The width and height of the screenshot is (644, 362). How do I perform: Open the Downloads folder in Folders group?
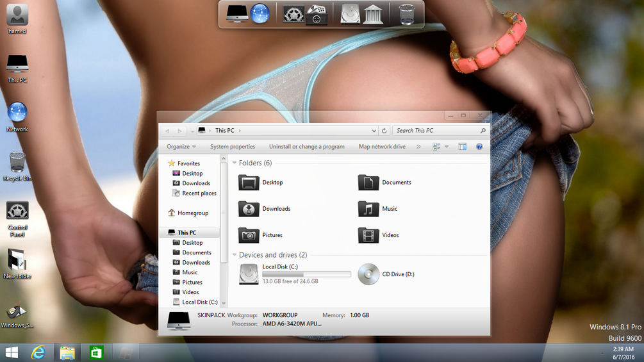click(x=265, y=208)
